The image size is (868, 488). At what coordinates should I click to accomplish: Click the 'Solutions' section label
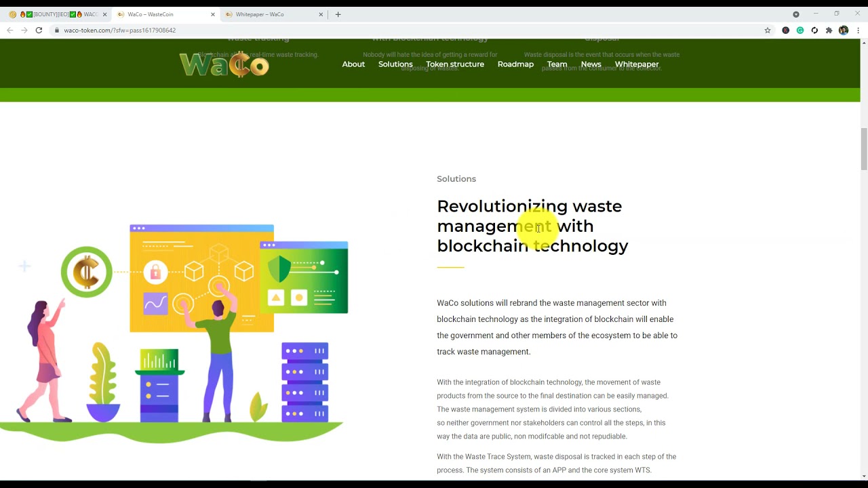[456, 179]
